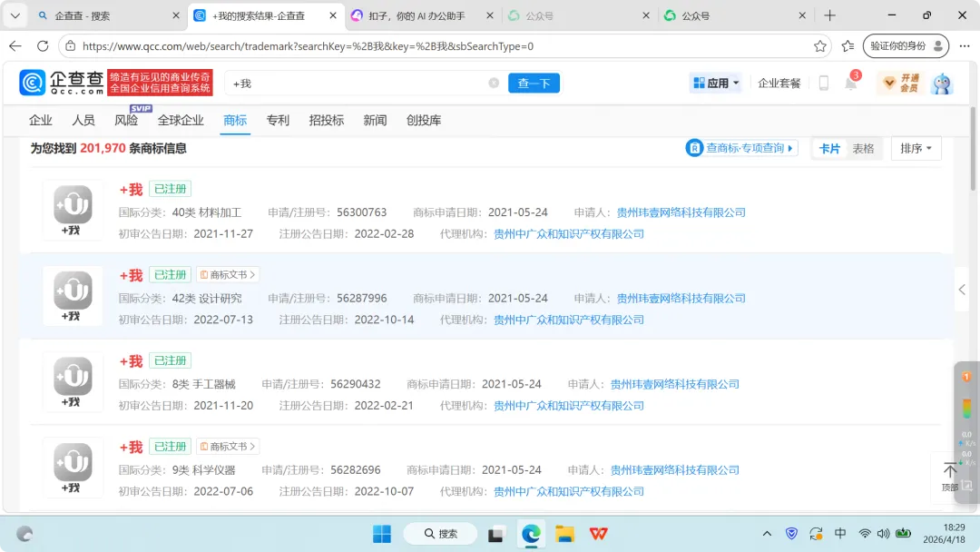This screenshot has width=980, height=552.
Task: Switch to 表格 table view
Action: coord(863,149)
